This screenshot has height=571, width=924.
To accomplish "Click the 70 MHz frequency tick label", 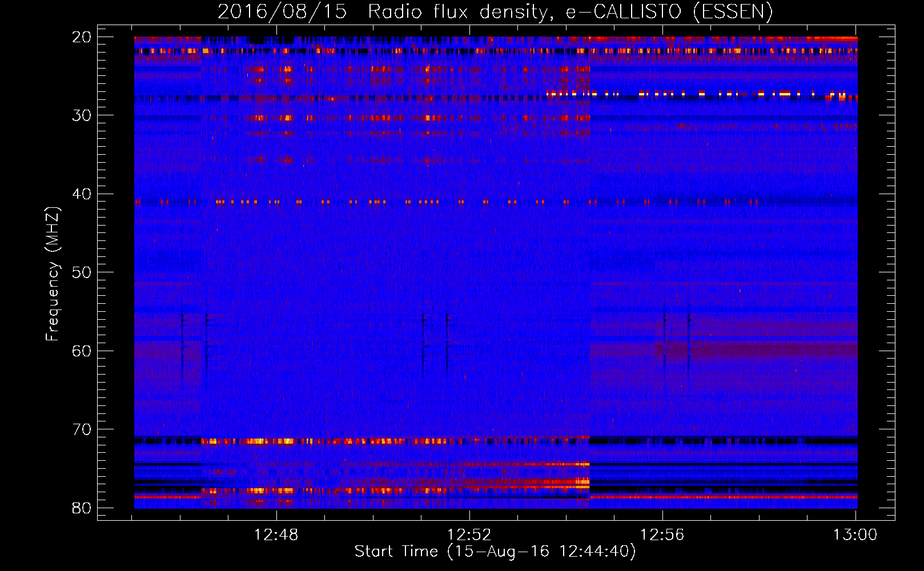I will [82, 429].
